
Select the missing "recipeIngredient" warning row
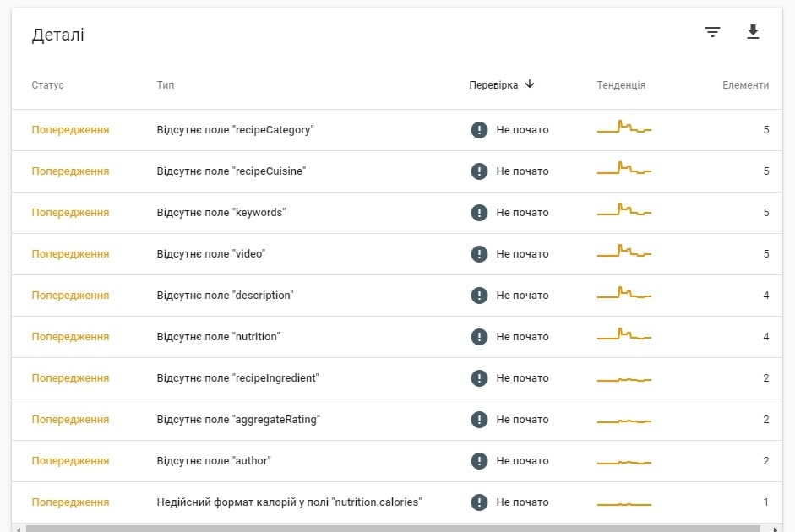tap(237, 378)
